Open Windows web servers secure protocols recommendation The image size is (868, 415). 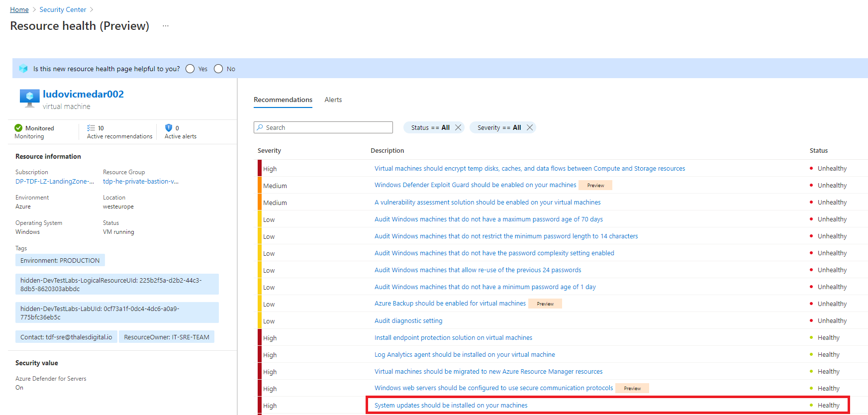[x=493, y=388]
